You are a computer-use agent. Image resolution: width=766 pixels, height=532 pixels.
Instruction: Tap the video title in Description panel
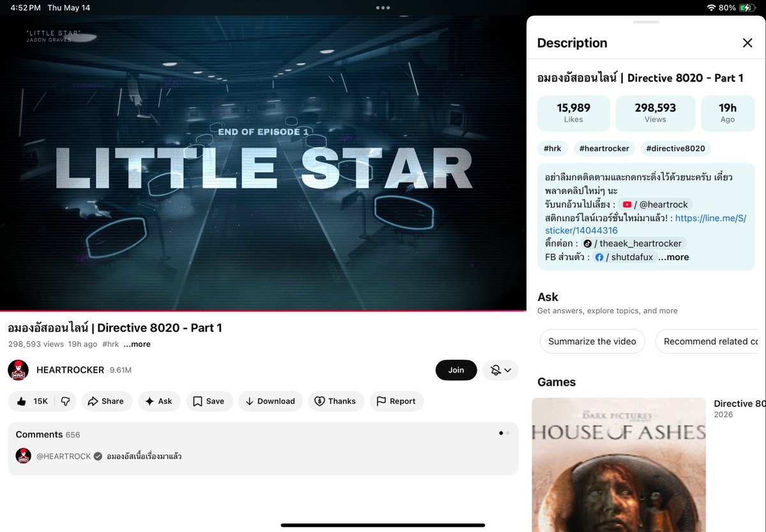click(640, 78)
